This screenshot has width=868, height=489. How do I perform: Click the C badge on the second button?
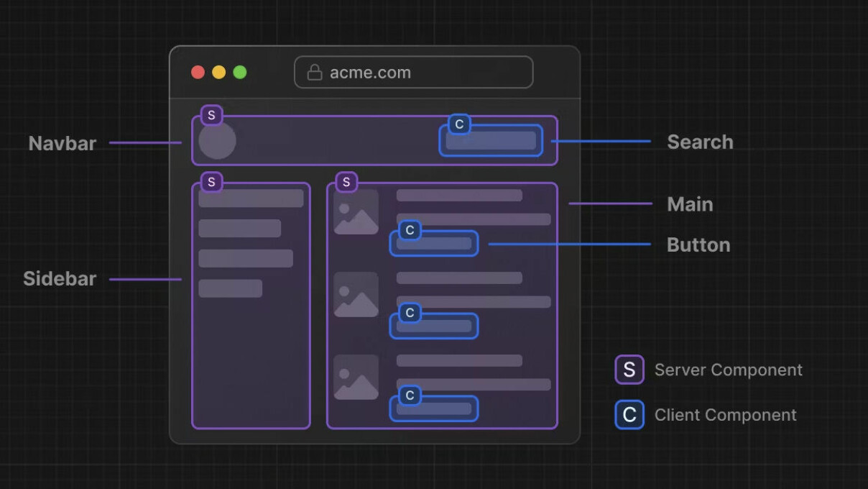(410, 313)
